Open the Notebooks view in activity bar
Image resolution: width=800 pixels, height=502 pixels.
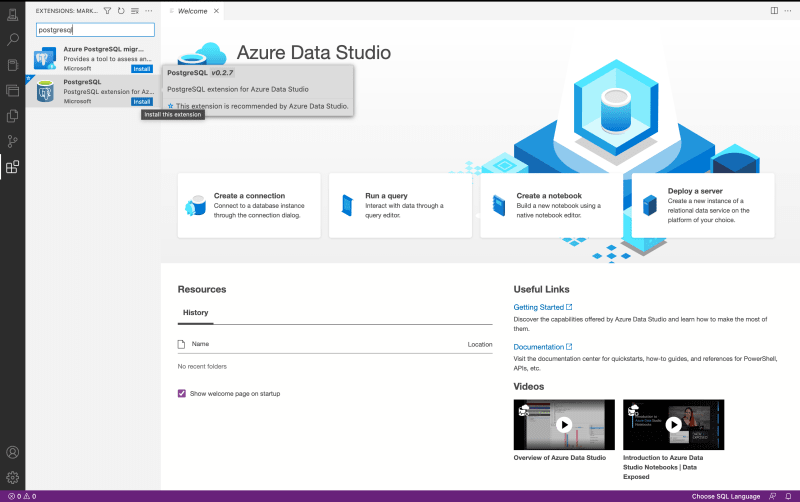[x=13, y=65]
